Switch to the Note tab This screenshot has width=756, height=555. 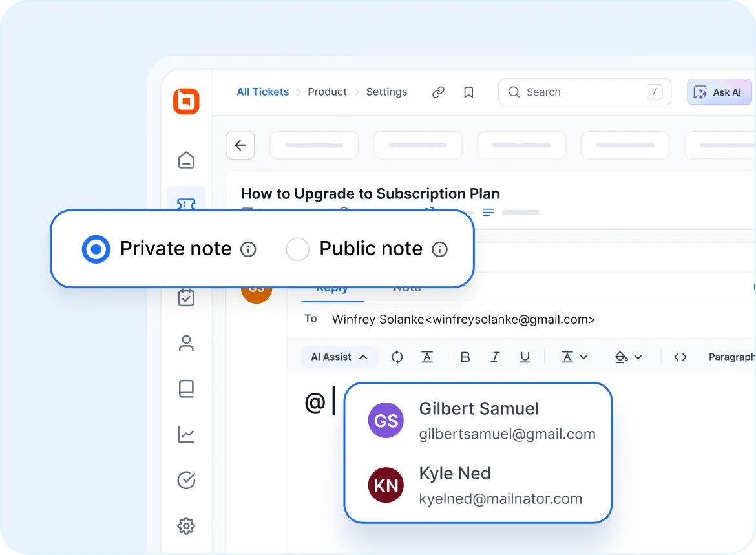coord(406,288)
